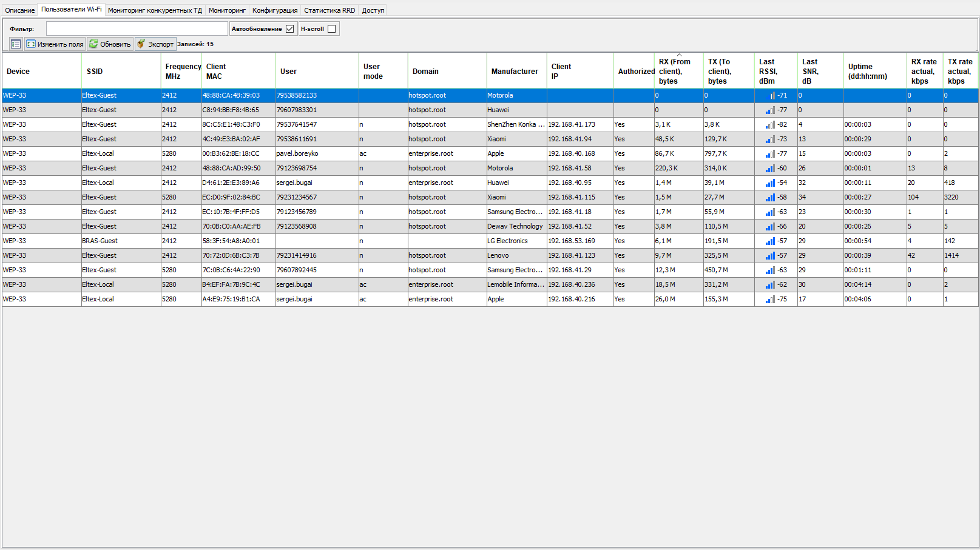Click the Lenovo manufacturer cell
This screenshot has height=550, width=980.
coord(517,256)
